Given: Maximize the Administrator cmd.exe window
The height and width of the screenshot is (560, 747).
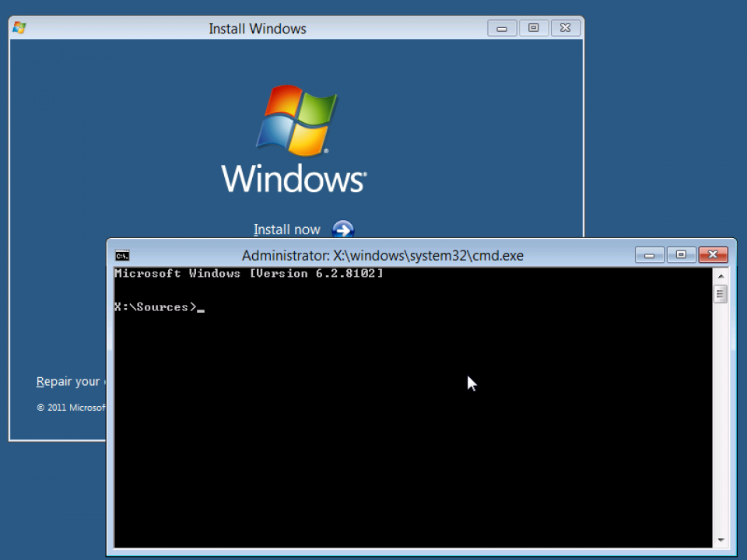Looking at the screenshot, I should 682,255.
